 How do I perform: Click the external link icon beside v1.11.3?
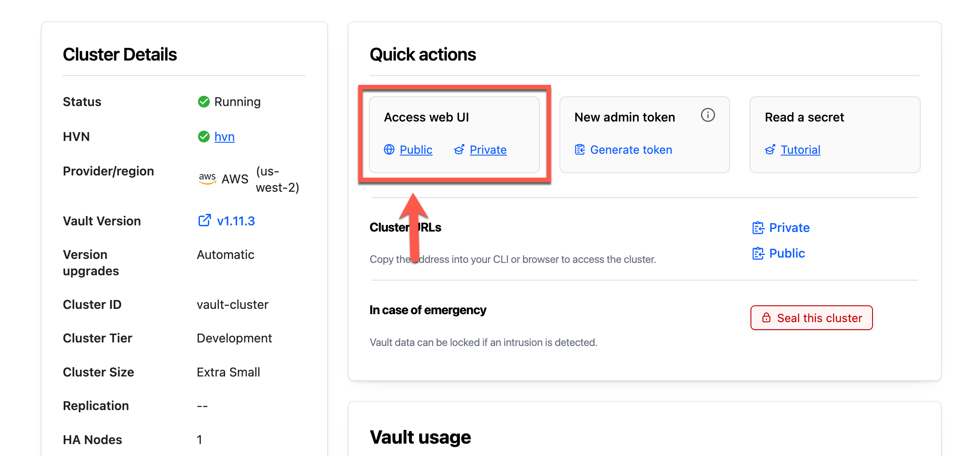pyautogui.click(x=204, y=220)
